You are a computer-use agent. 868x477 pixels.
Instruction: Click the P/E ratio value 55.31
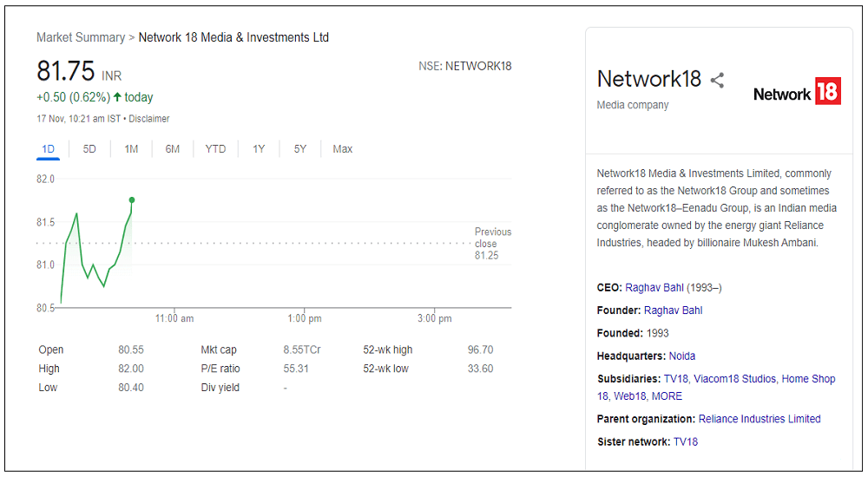(296, 369)
